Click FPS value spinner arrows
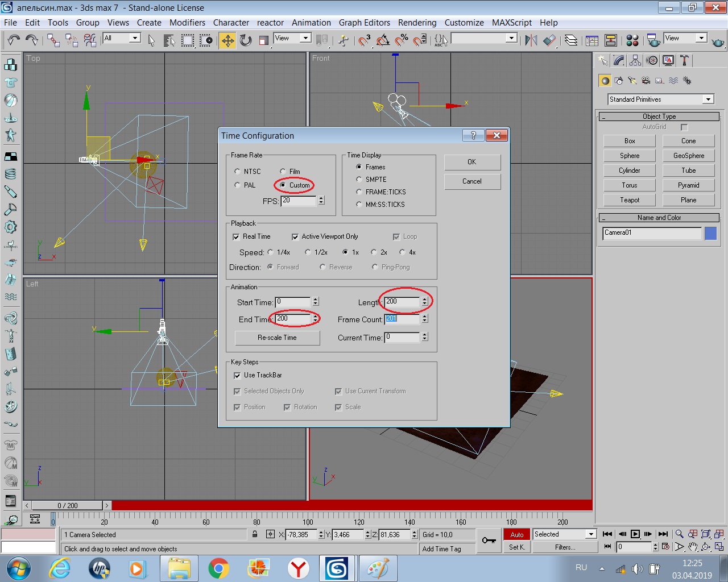The image size is (728, 582). 321,200
